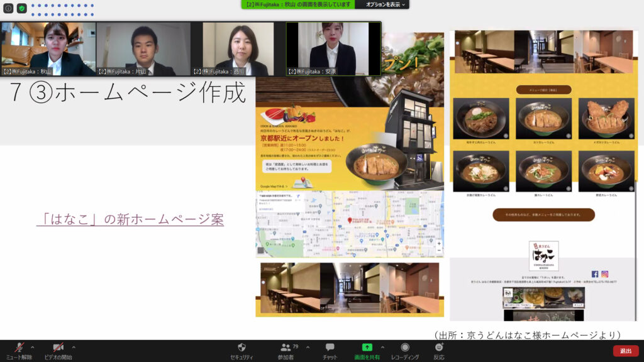This screenshot has height=362, width=644.
Task: Open the middle bottom-row curry udon photo
Action: (x=543, y=171)
